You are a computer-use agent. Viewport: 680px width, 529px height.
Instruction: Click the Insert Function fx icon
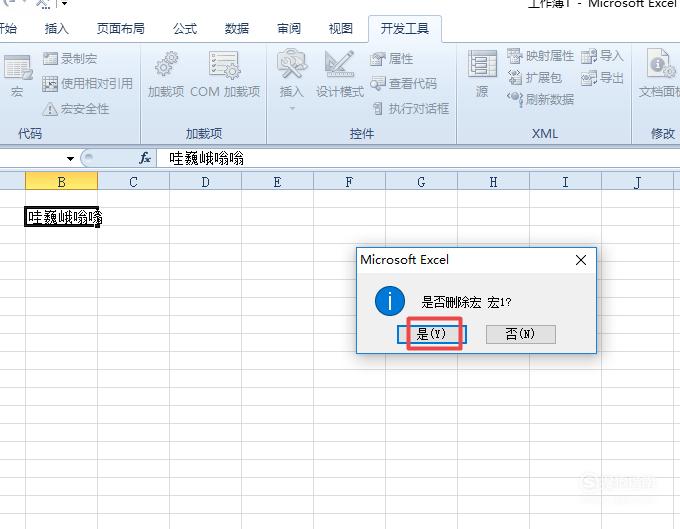pos(145,158)
